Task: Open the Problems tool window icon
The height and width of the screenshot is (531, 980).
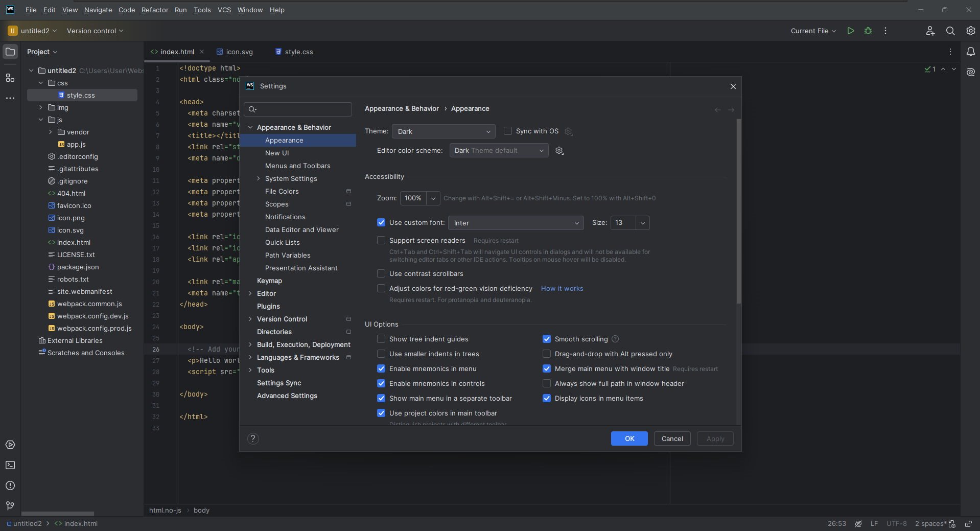Action: tap(10, 486)
